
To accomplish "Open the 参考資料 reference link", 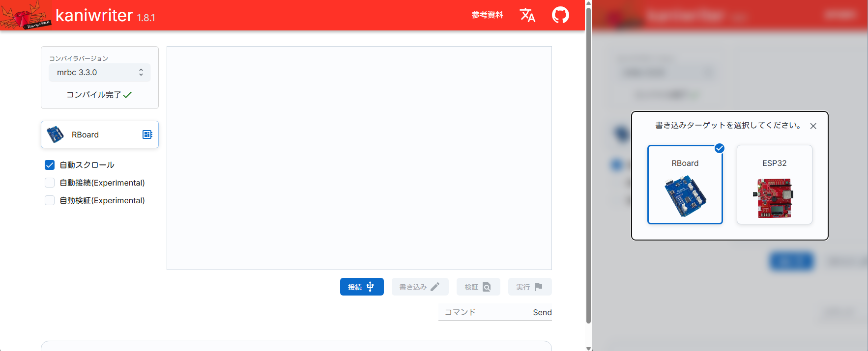I will 487,15.
